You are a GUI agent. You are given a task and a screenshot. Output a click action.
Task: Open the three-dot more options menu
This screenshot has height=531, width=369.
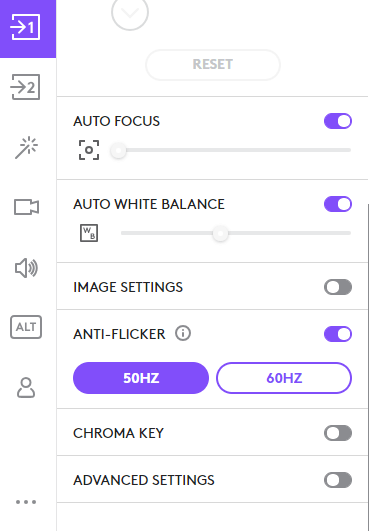pyautogui.click(x=26, y=502)
